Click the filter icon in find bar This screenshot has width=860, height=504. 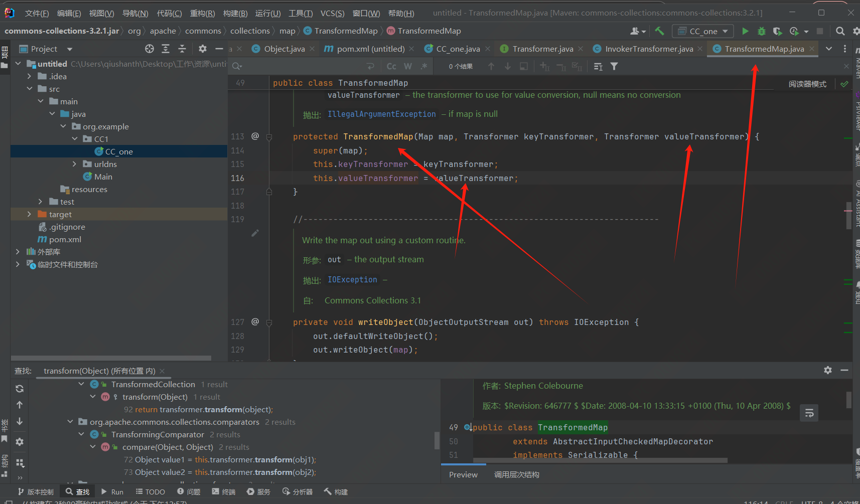tap(614, 66)
